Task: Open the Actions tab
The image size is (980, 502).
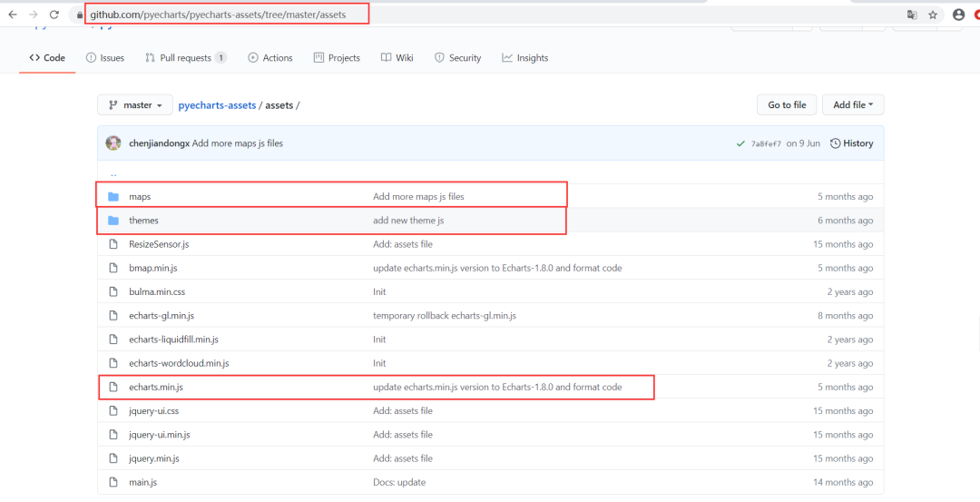Action: [x=270, y=57]
